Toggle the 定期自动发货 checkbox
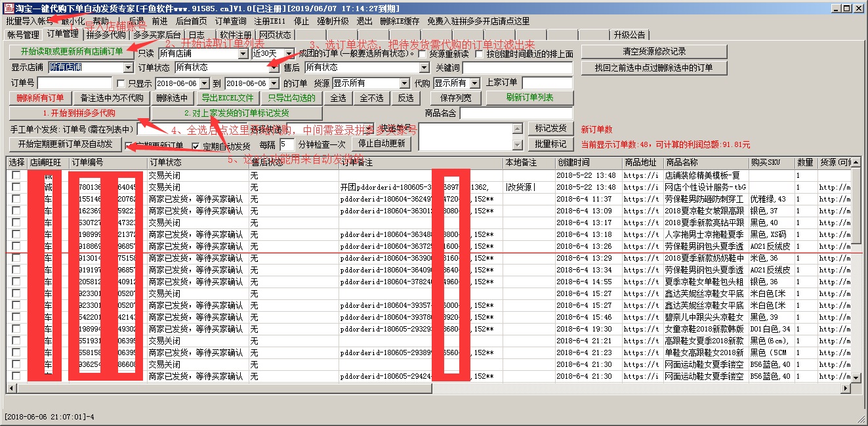Image resolution: width=868 pixels, height=426 pixels. coord(196,146)
